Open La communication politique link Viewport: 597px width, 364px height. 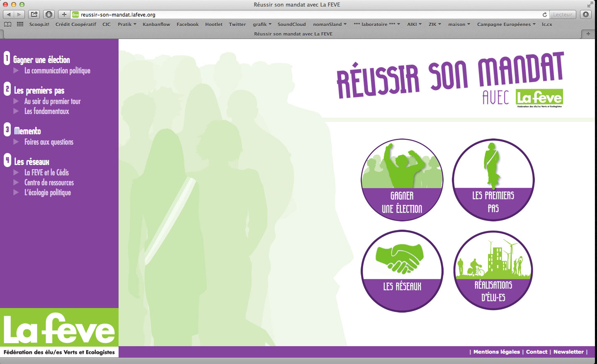click(x=57, y=70)
